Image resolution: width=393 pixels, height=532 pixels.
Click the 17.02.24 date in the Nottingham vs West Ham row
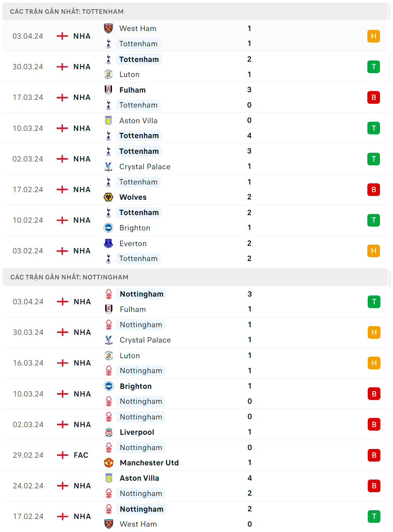28,516
